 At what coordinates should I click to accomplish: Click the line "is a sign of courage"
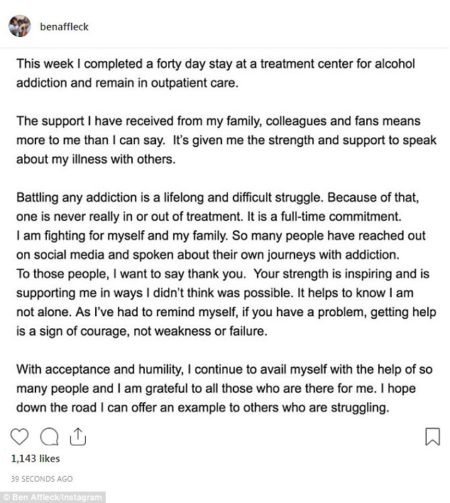pyautogui.click(x=142, y=331)
